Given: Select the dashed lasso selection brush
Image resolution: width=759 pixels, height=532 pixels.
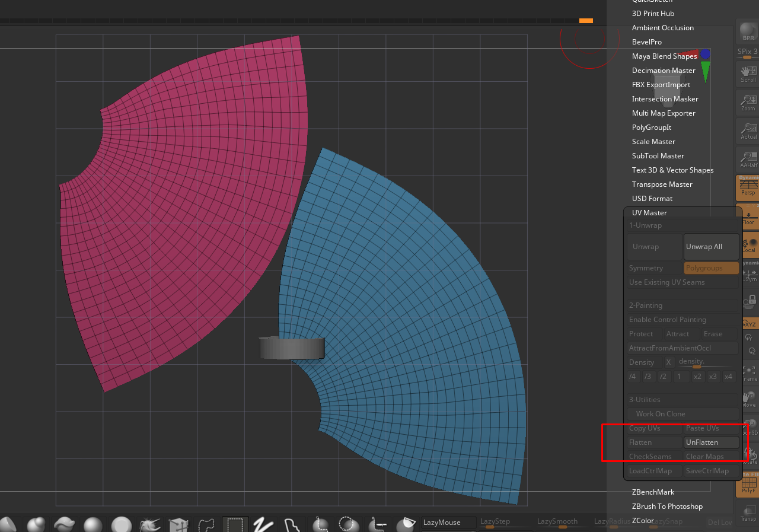Looking at the screenshot, I should pos(207,525).
